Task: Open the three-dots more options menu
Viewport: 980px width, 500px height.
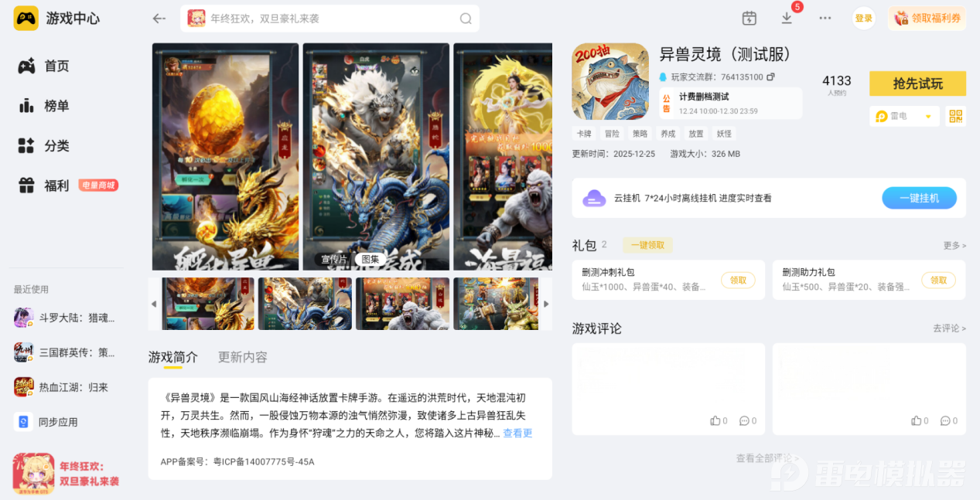Action: pyautogui.click(x=825, y=19)
